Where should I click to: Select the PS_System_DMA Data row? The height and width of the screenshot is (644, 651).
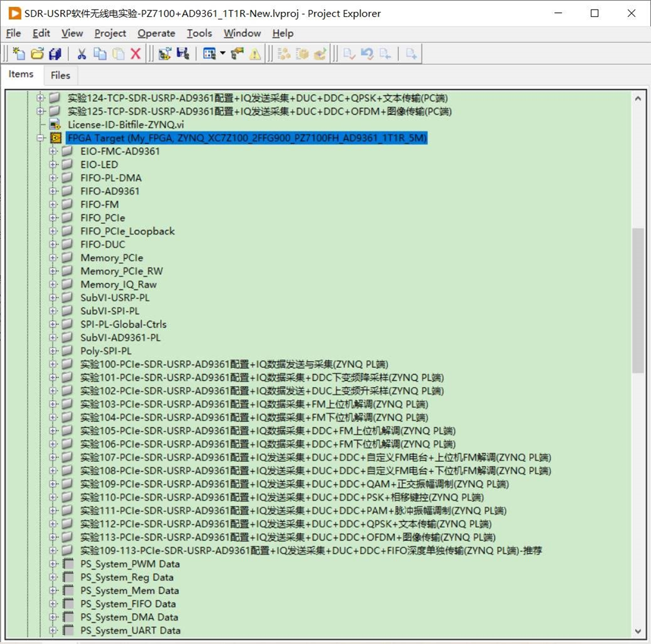click(x=129, y=617)
